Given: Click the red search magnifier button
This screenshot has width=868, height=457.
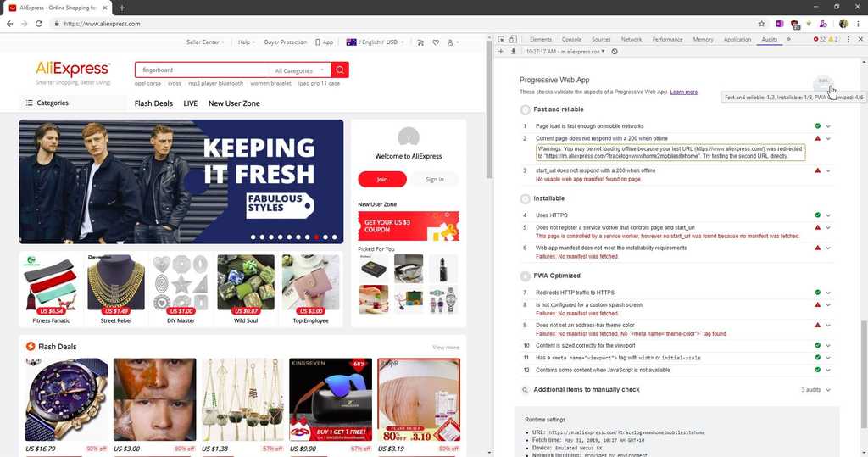Looking at the screenshot, I should pos(340,70).
